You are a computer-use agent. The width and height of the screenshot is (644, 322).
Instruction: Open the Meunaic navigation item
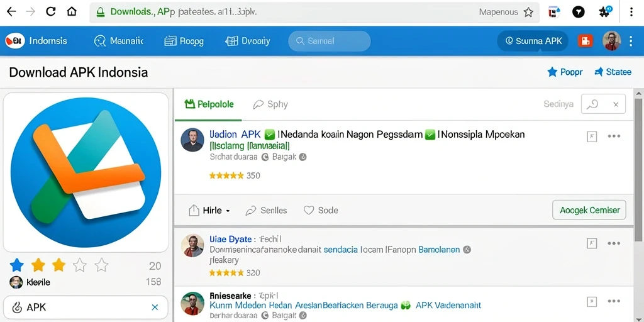point(118,41)
